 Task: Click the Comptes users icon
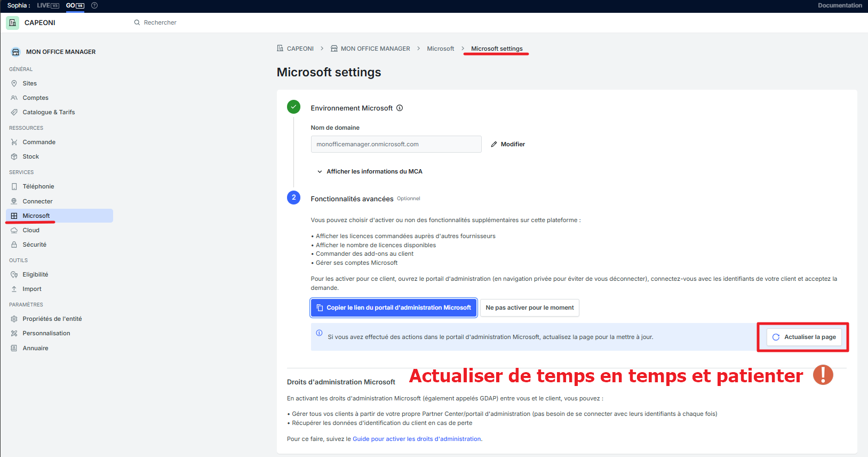click(x=14, y=98)
